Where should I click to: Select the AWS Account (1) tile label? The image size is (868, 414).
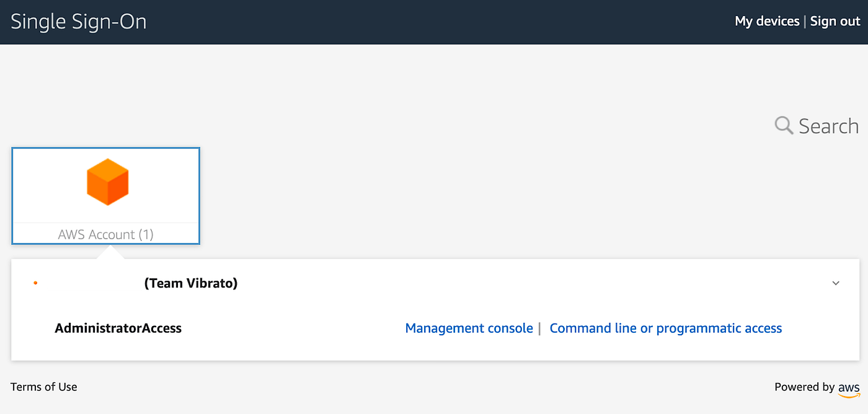click(105, 234)
